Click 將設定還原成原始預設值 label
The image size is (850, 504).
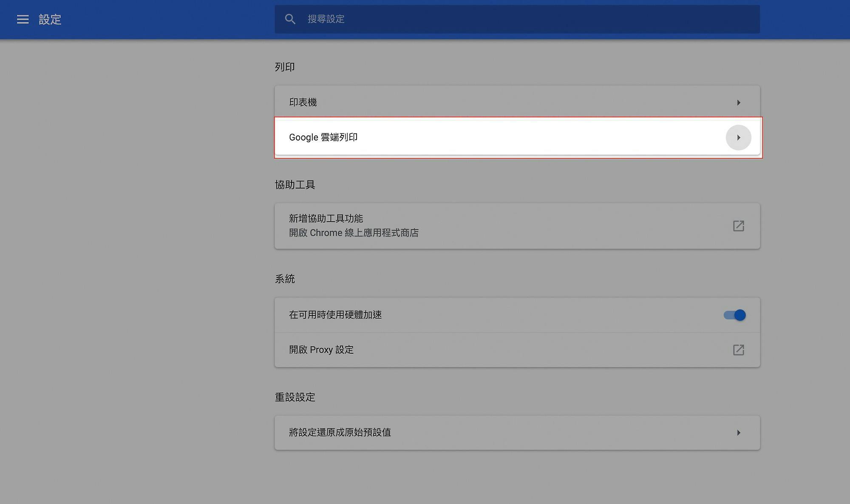(x=340, y=432)
